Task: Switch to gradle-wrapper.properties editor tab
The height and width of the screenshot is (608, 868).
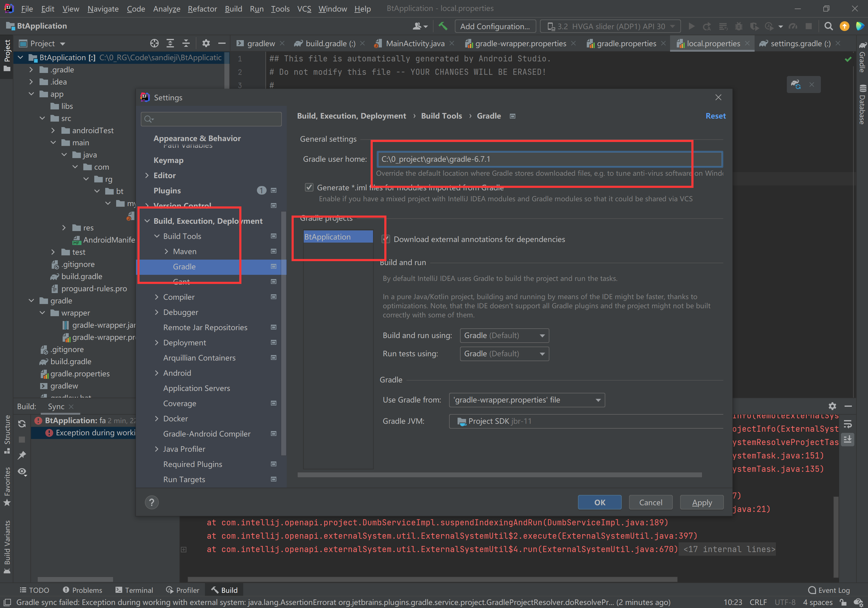Action: pos(520,43)
